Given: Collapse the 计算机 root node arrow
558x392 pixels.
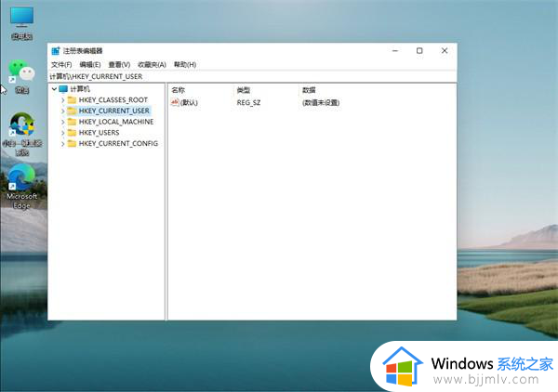Looking at the screenshot, I should (x=54, y=89).
